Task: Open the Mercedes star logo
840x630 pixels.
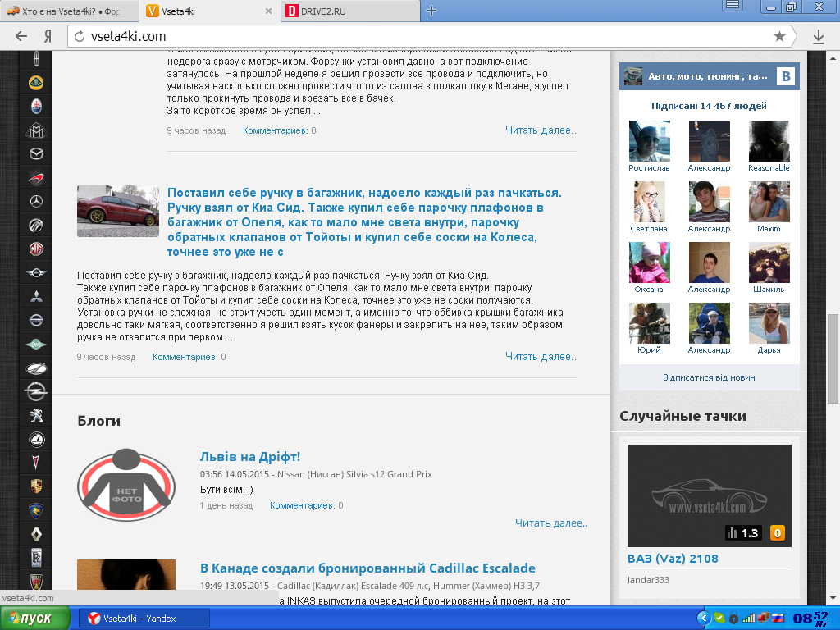Action: (x=36, y=202)
